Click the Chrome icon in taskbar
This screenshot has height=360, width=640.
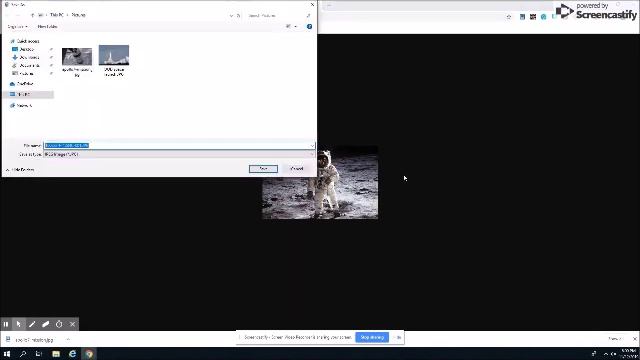pos(89,354)
